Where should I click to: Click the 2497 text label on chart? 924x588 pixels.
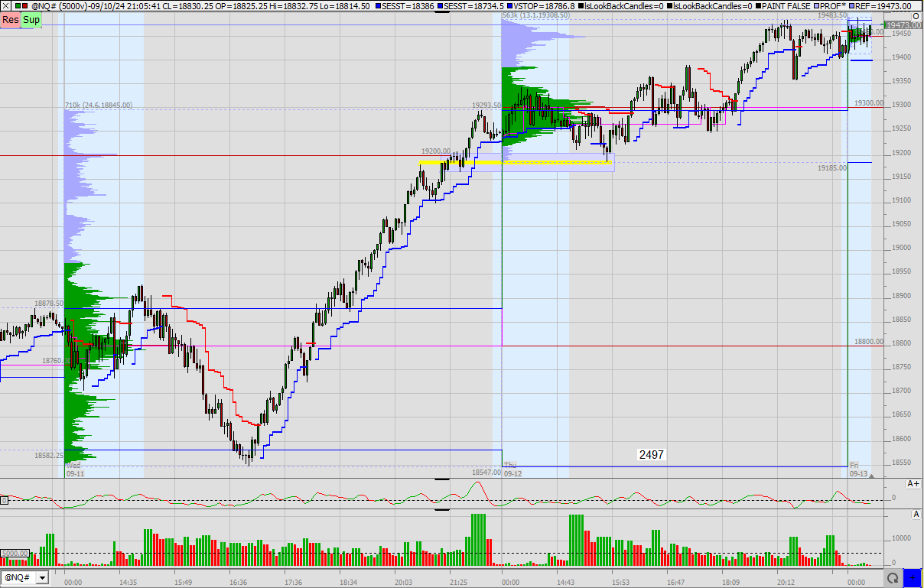[x=652, y=454]
